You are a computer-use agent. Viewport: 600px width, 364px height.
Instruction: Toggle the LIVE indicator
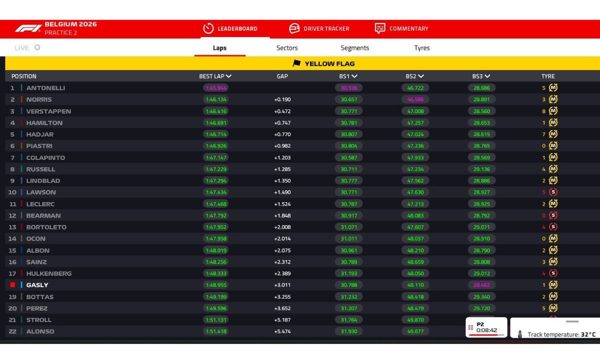tap(37, 48)
